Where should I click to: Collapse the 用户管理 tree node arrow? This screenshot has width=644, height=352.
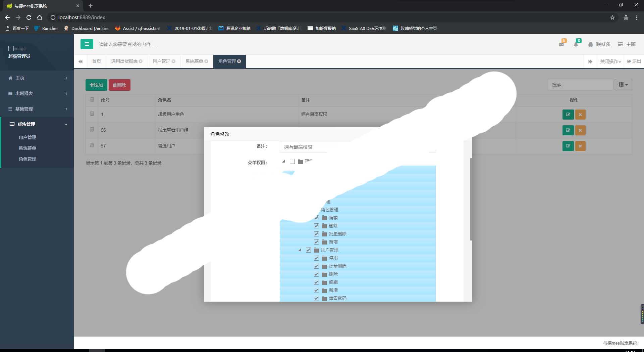click(x=300, y=250)
